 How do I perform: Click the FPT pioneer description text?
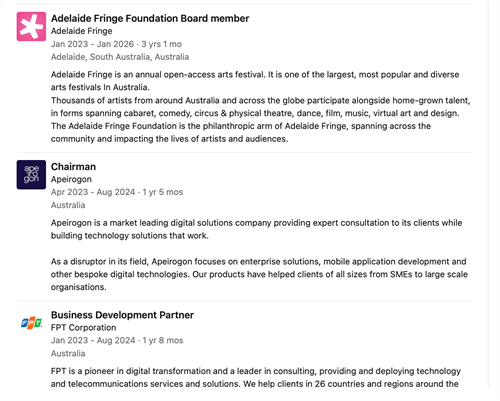point(256,377)
